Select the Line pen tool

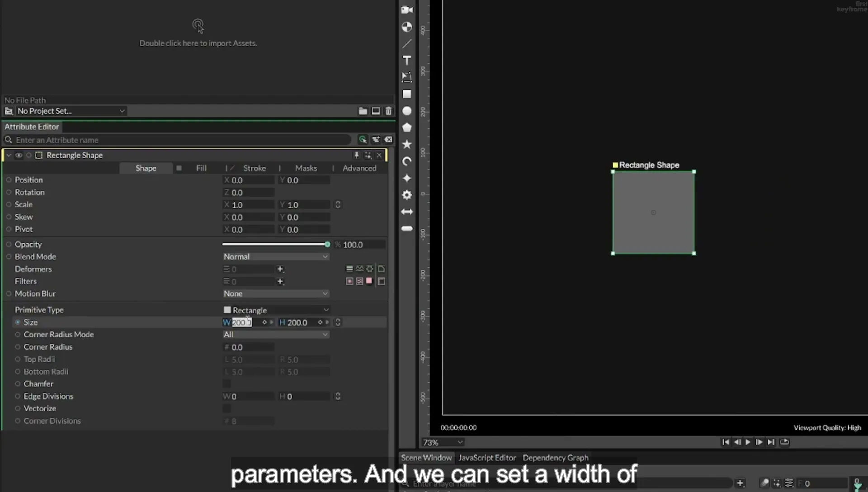407,44
